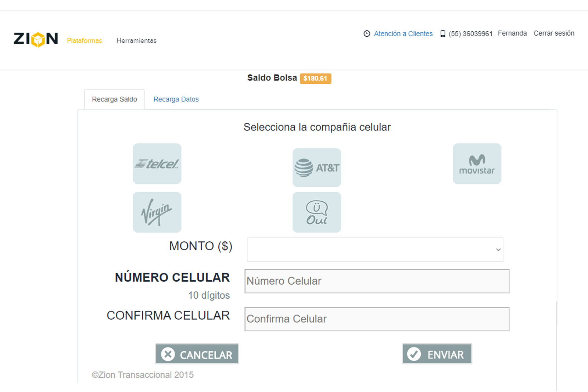The width and height of the screenshot is (588, 392).
Task: Open the Herramientas menu
Action: pos(136,41)
